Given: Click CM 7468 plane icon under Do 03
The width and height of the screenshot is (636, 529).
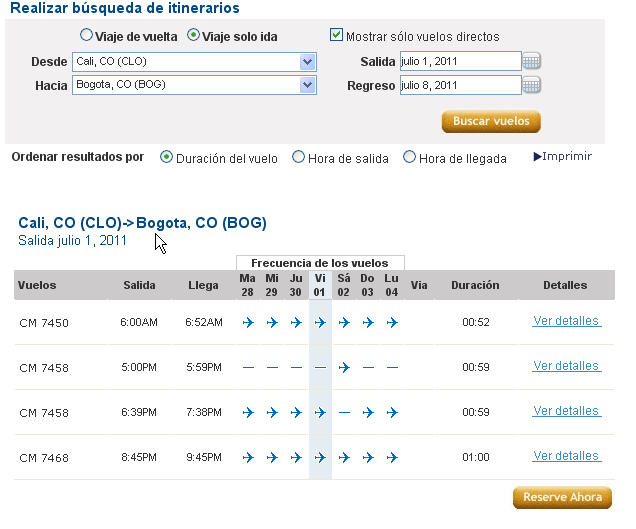Looking at the screenshot, I should (368, 458).
